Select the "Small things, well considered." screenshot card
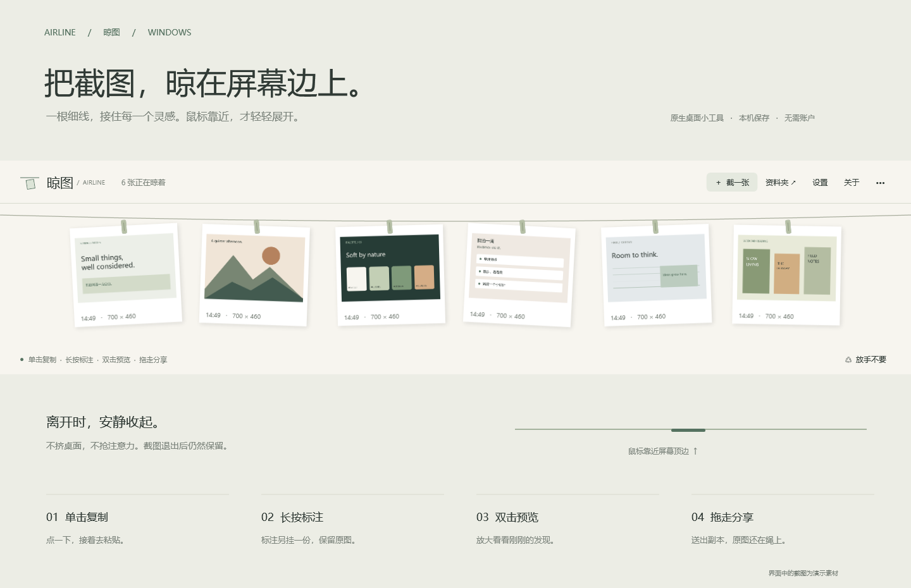The width and height of the screenshot is (911, 588). pyautogui.click(x=126, y=274)
